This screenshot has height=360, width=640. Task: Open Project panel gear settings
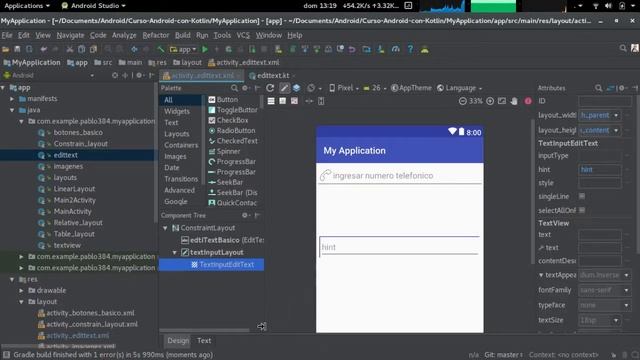[x=139, y=75]
